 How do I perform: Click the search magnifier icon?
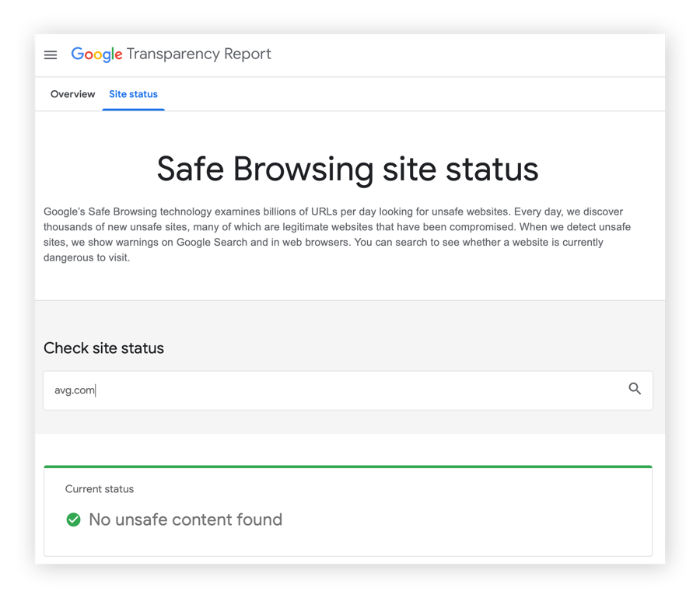(635, 390)
